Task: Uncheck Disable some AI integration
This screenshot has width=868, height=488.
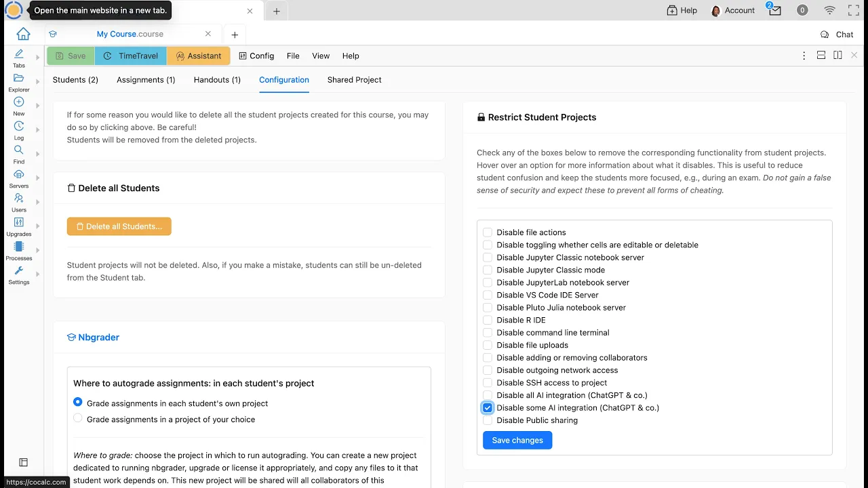Action: [x=488, y=408]
